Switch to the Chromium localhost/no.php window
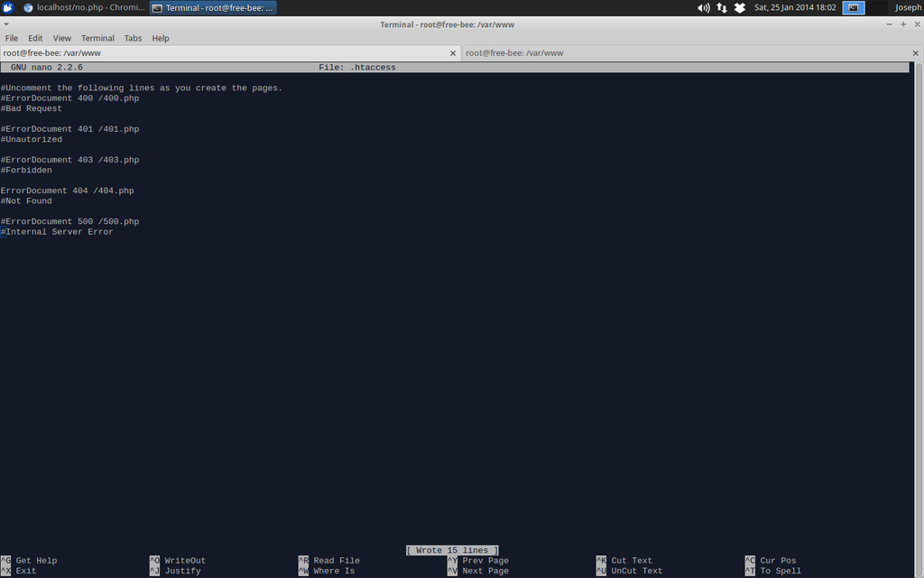This screenshot has width=924, height=578. coord(83,7)
